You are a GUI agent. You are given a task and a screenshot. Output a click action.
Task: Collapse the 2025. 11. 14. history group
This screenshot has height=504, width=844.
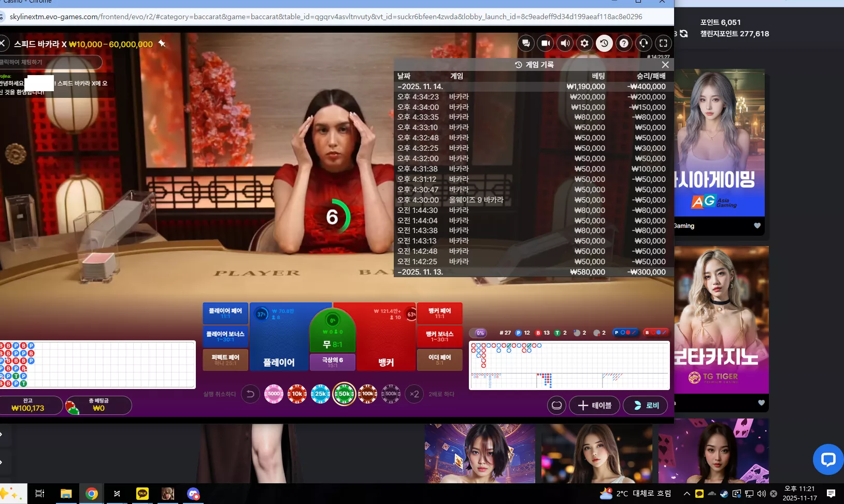534,87
